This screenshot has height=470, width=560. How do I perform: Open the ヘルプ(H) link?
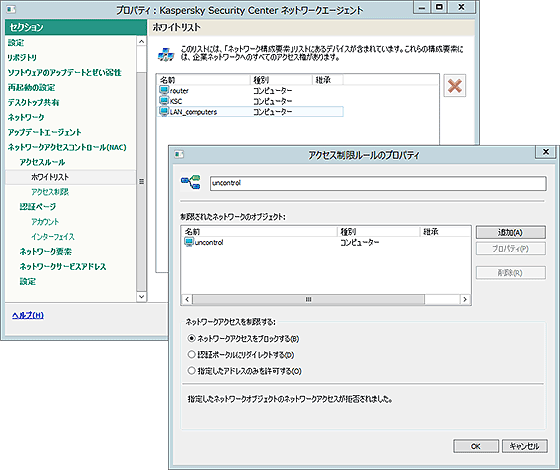point(28,315)
